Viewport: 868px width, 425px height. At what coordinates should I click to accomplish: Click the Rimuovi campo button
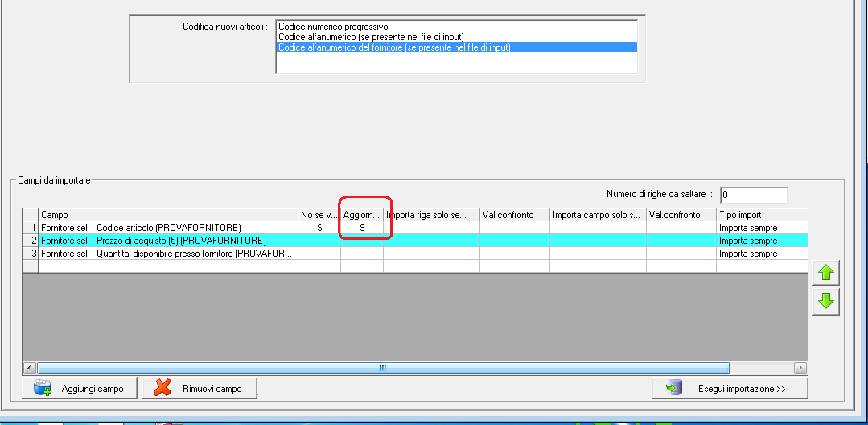pyautogui.click(x=200, y=388)
